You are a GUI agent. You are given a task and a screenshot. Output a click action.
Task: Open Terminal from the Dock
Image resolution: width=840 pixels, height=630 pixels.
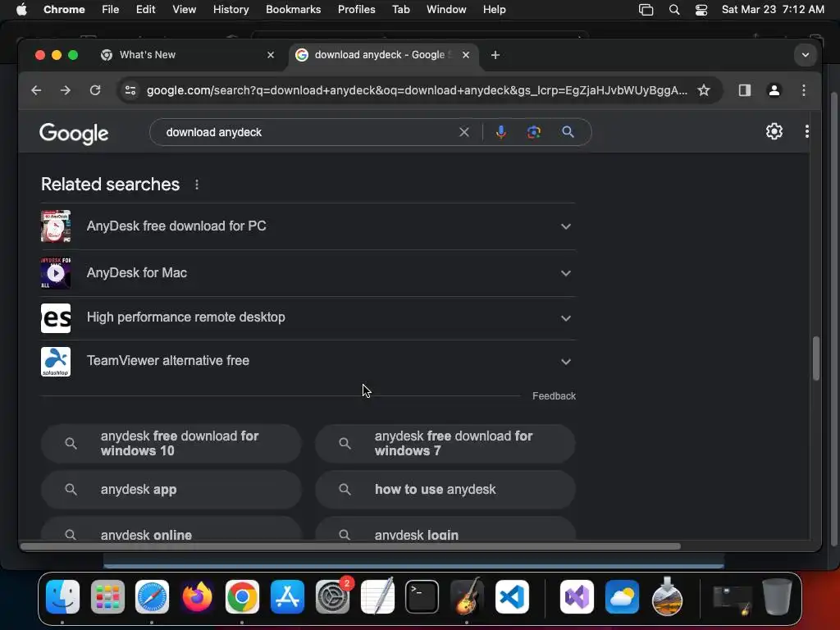[422, 596]
